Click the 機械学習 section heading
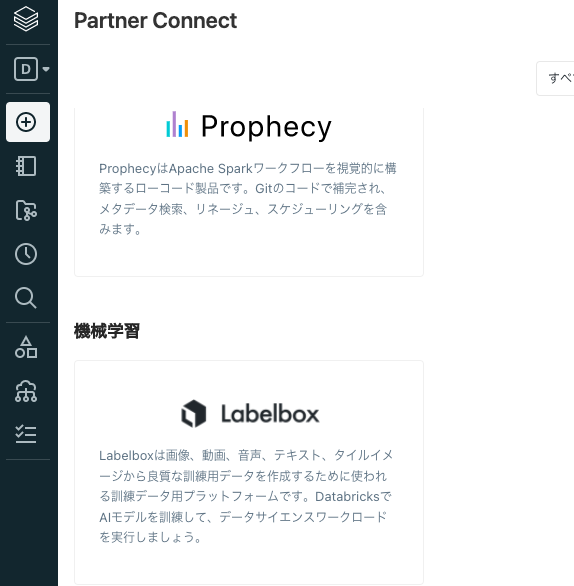Viewport: 574px width, 586px height. point(107,331)
